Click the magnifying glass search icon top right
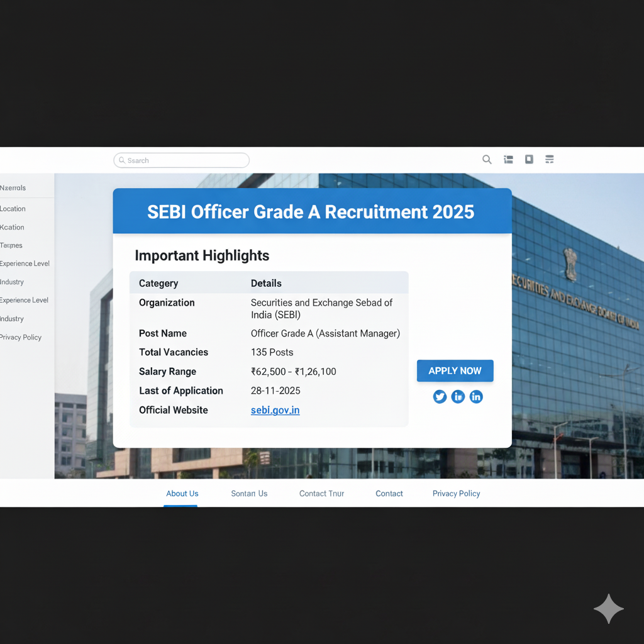The width and height of the screenshot is (644, 644). click(487, 159)
